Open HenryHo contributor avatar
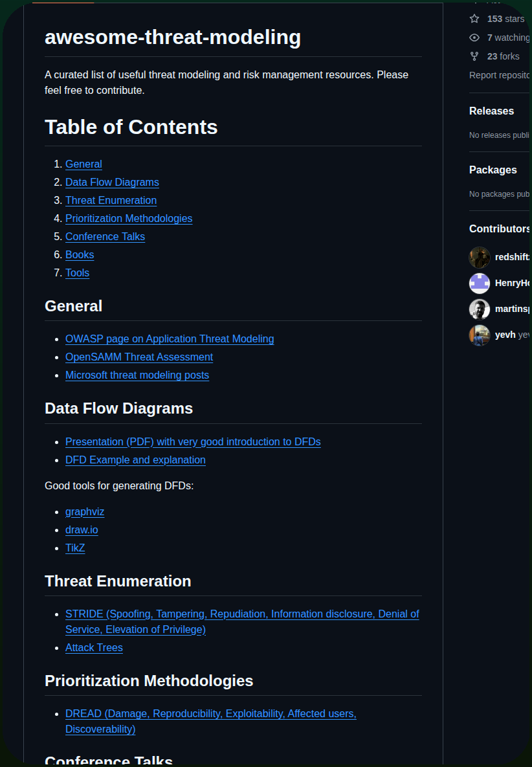Screen dimensions: 532x767 480,283
